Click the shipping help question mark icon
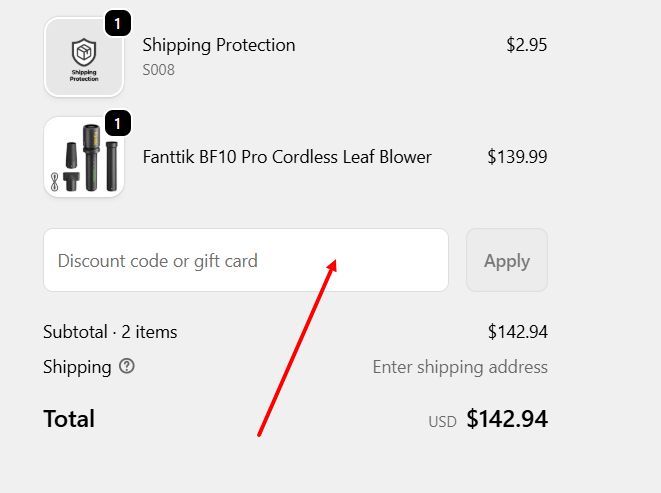This screenshot has height=493, width=661. pyautogui.click(x=127, y=366)
